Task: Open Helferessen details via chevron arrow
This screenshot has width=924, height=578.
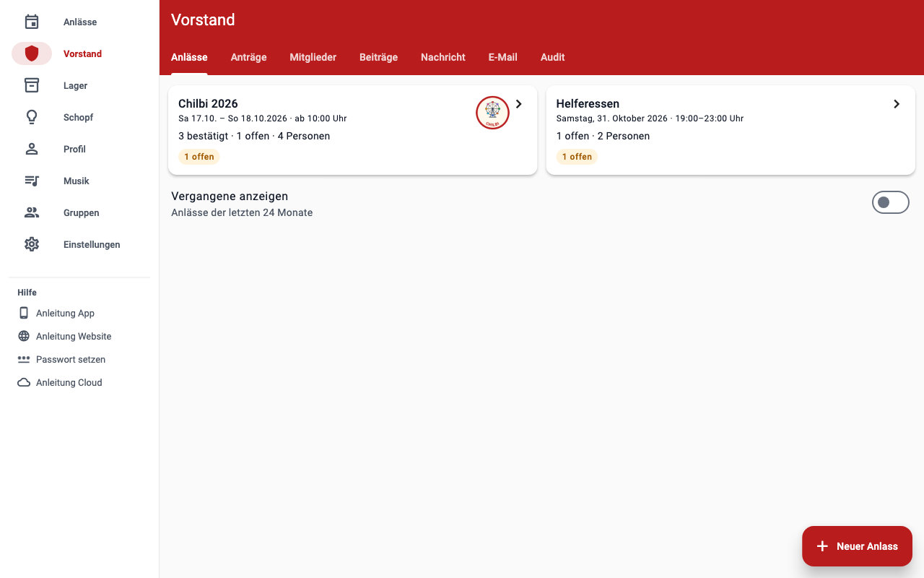Action: [x=897, y=104]
